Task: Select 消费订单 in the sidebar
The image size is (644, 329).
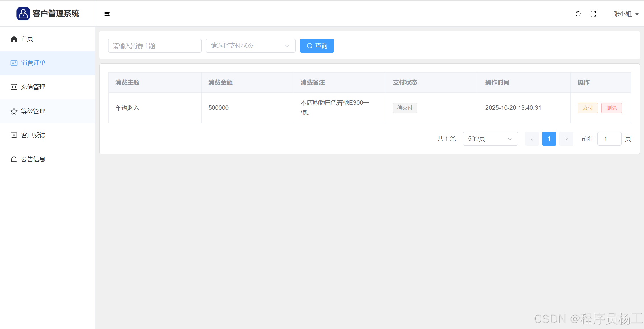Action: coord(33,63)
